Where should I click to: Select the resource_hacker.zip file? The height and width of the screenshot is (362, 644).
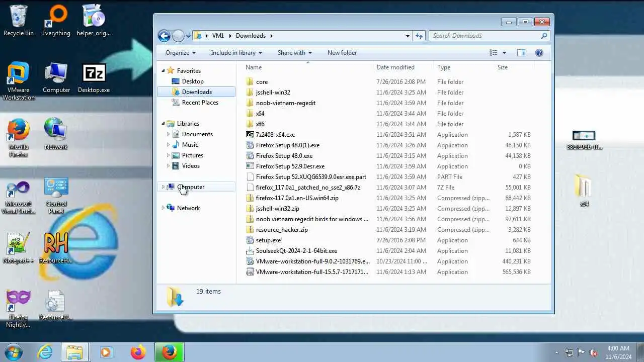click(388, 230)
